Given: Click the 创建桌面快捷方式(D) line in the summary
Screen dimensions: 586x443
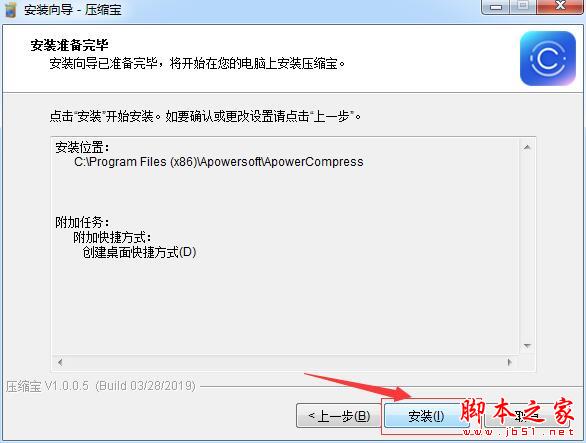Looking at the screenshot, I should [x=139, y=252].
